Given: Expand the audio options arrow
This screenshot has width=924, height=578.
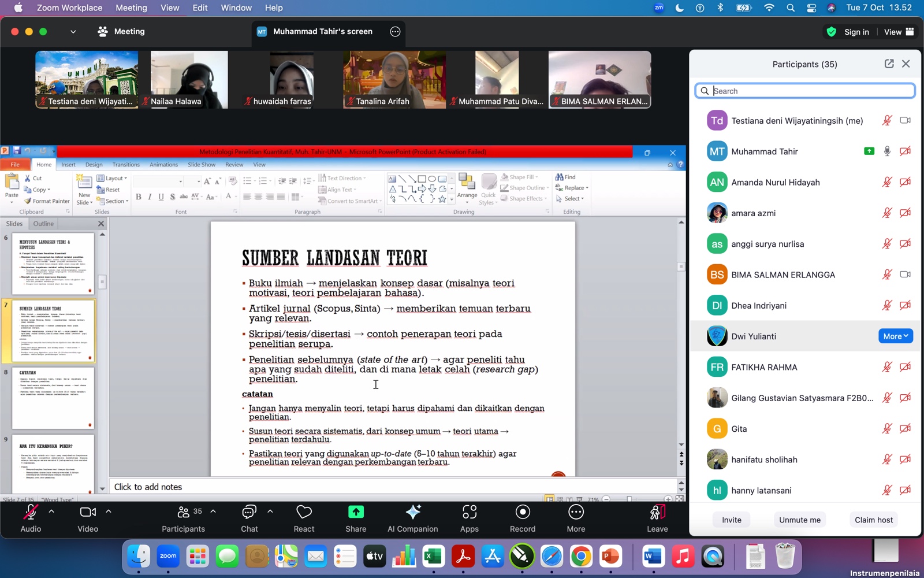Looking at the screenshot, I should 51,512.
